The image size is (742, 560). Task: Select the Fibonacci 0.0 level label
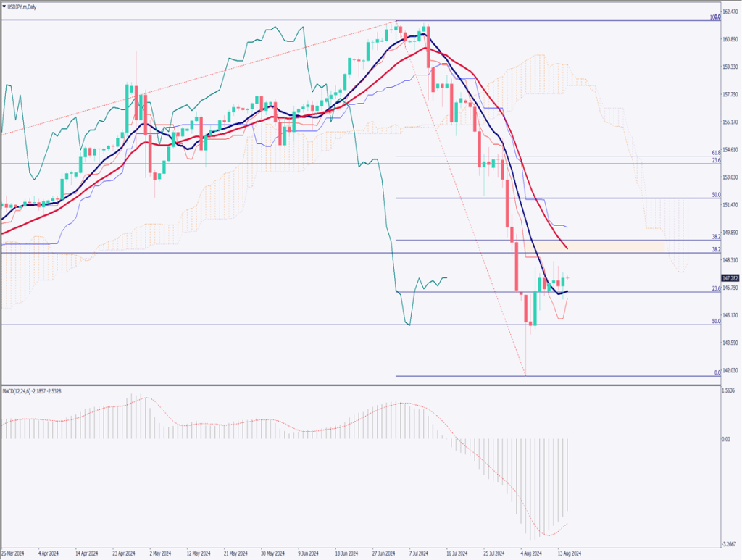tap(716, 372)
